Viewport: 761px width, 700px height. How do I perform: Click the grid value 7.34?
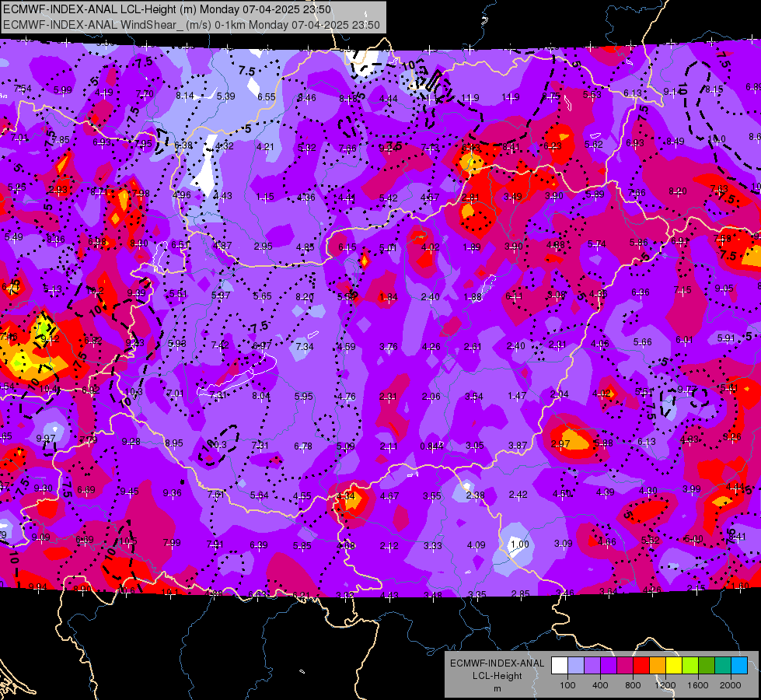(x=304, y=346)
